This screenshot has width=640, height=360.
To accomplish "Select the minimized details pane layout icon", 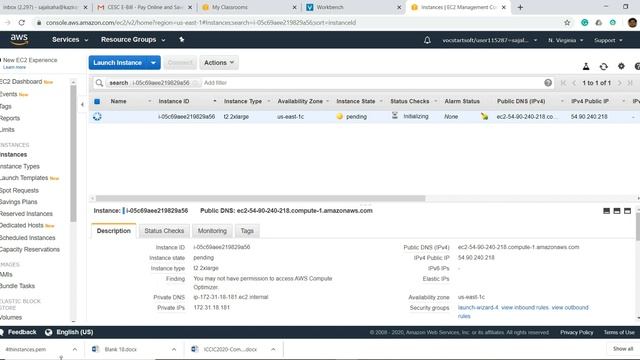I will pyautogui.click(x=606, y=211).
